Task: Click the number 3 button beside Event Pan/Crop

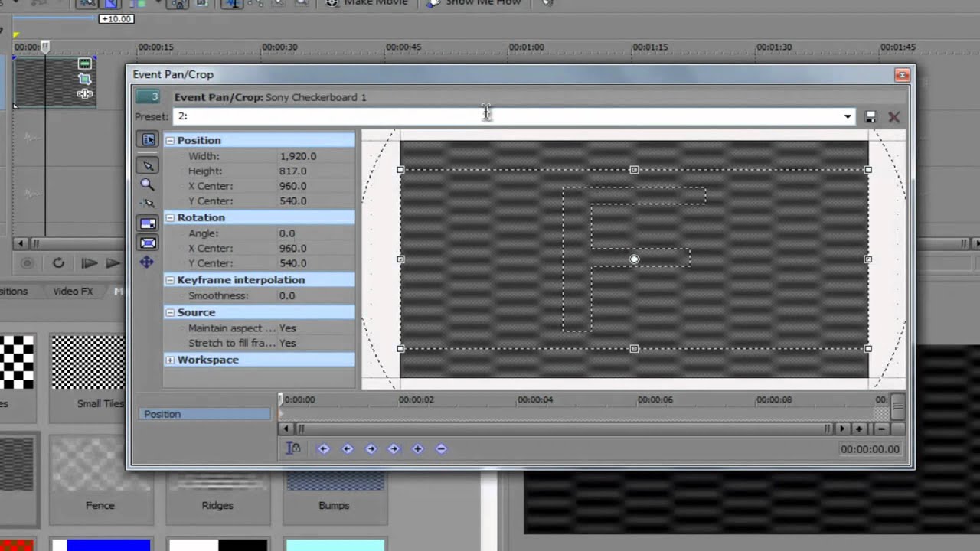Action: 147,96
